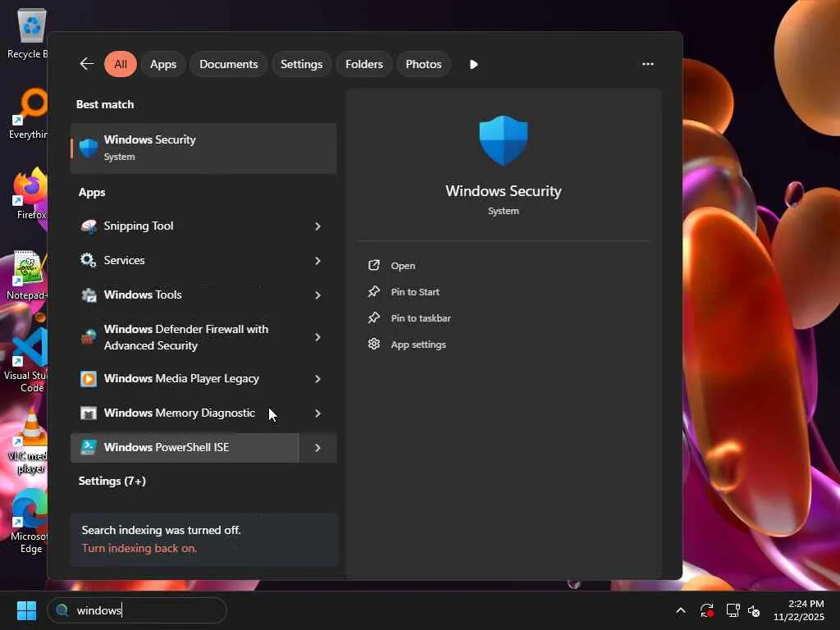Click the back arrow in search panel
This screenshot has width=840, height=630.
(87, 64)
